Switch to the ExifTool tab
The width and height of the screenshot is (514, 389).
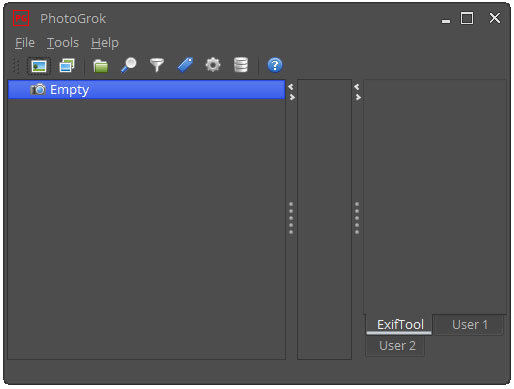(x=399, y=324)
